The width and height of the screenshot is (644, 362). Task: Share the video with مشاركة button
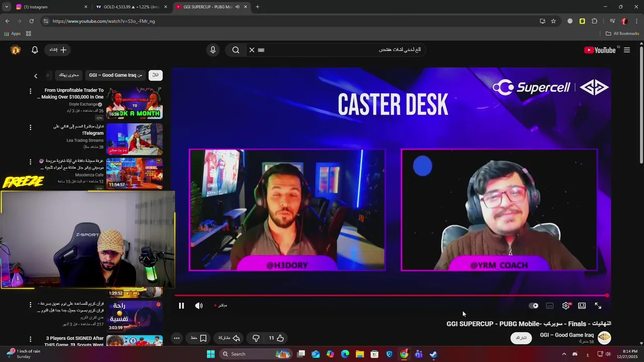229,338
